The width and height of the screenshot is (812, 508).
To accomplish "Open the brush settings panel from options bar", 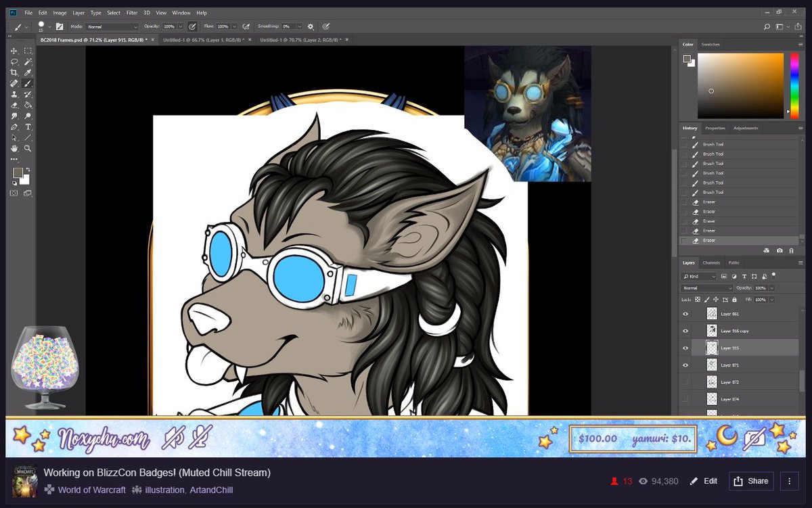I will click(x=60, y=26).
